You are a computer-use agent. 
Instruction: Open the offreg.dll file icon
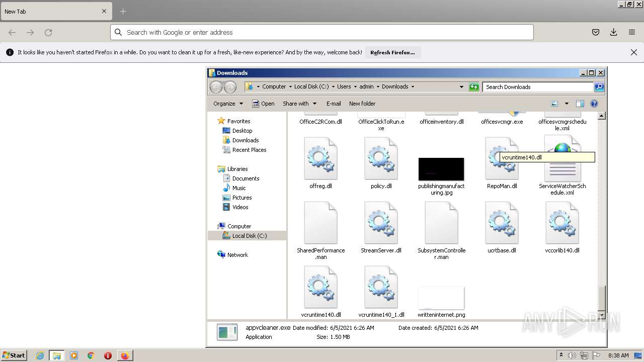tap(320, 158)
